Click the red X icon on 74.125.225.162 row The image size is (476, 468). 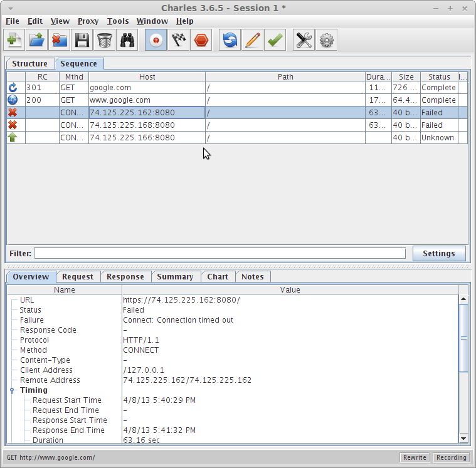click(x=13, y=113)
